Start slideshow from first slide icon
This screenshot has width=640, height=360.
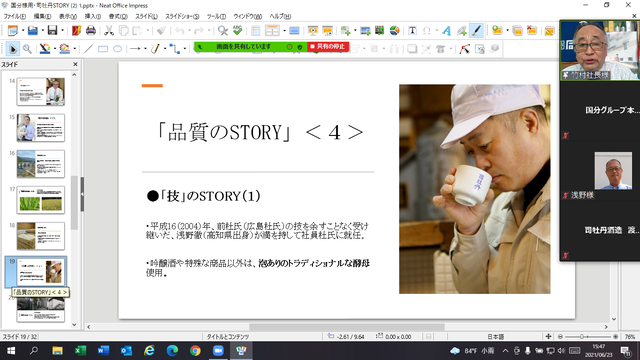click(x=313, y=31)
